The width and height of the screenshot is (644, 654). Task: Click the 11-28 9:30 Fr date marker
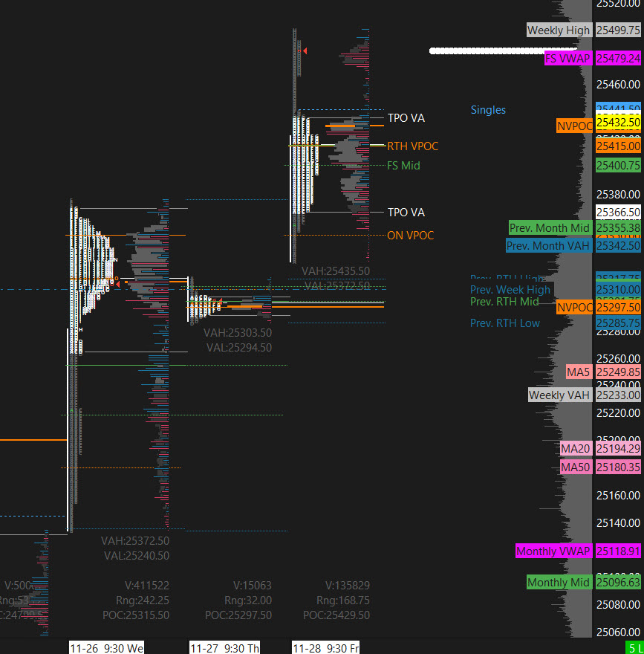(326, 648)
